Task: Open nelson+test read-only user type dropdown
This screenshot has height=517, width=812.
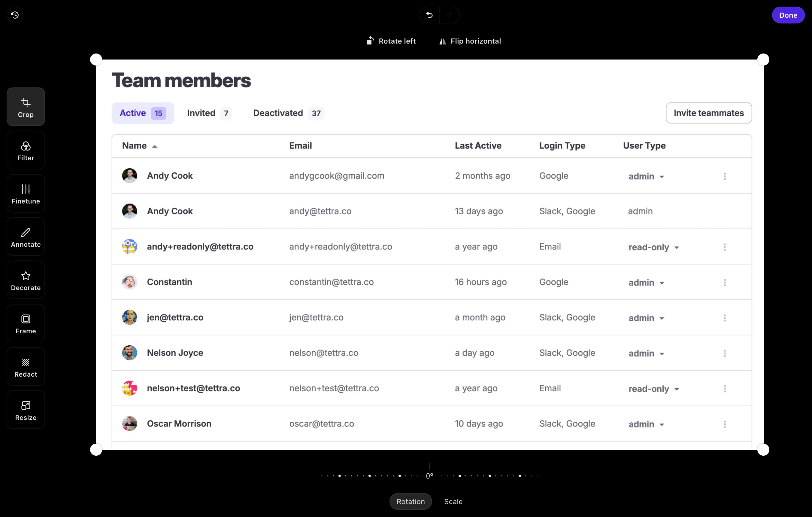Action: 653,389
